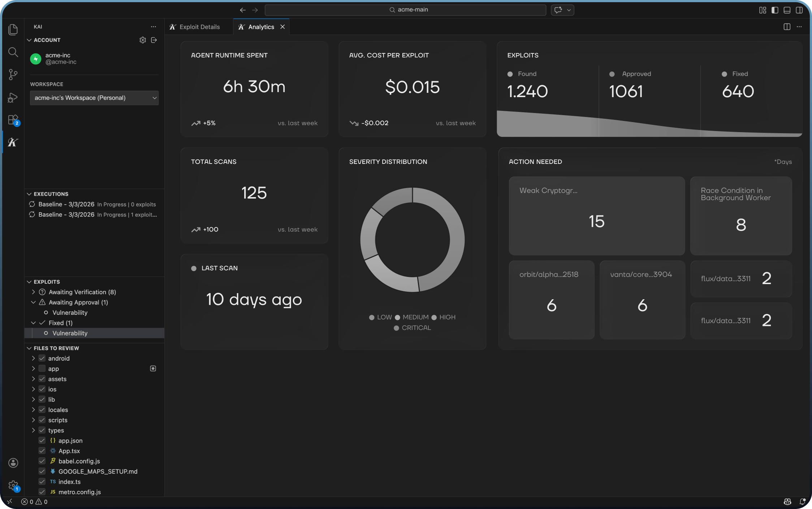Open the notifications bell in the status bar
This screenshot has height=509, width=812.
(803, 501)
